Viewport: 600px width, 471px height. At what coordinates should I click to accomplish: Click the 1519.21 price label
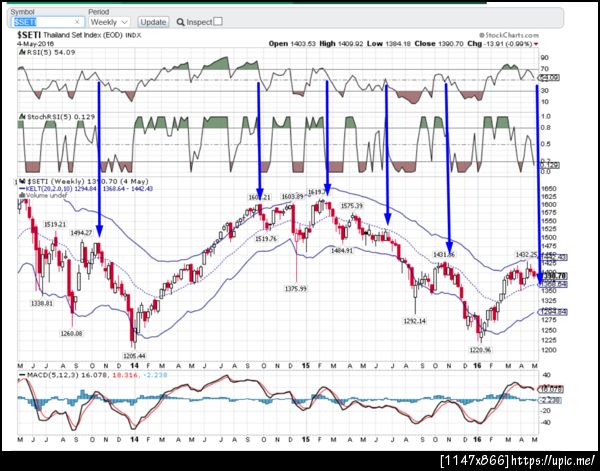(55, 224)
